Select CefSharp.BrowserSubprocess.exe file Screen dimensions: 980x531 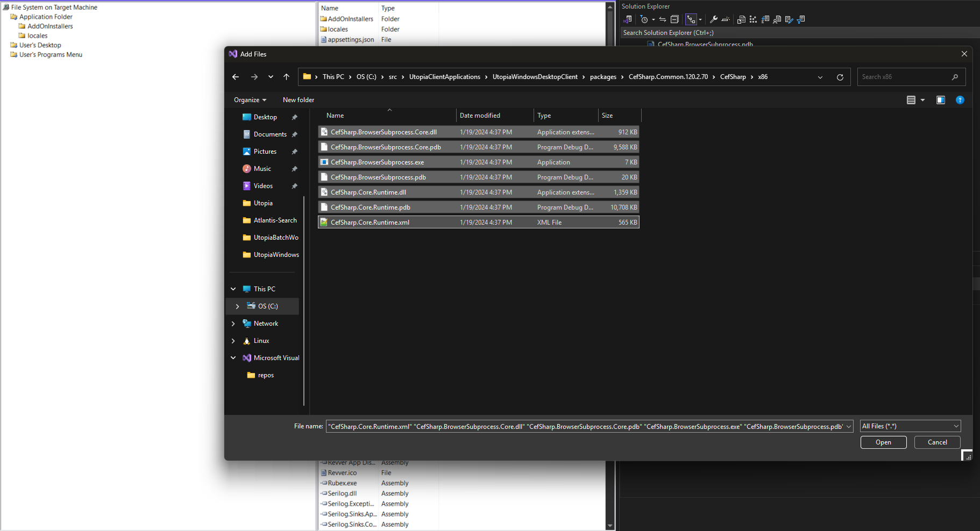[479, 162]
